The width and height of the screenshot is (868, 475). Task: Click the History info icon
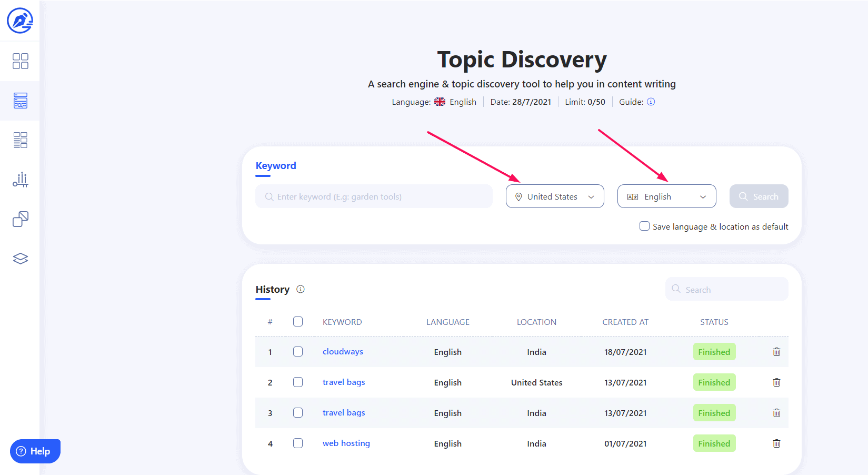tap(300, 289)
